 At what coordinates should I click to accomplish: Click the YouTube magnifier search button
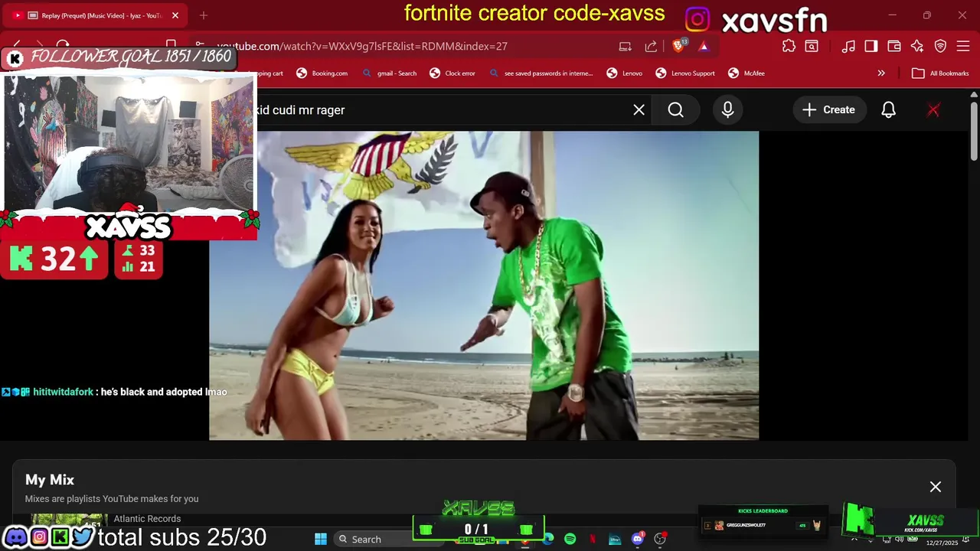coord(676,110)
